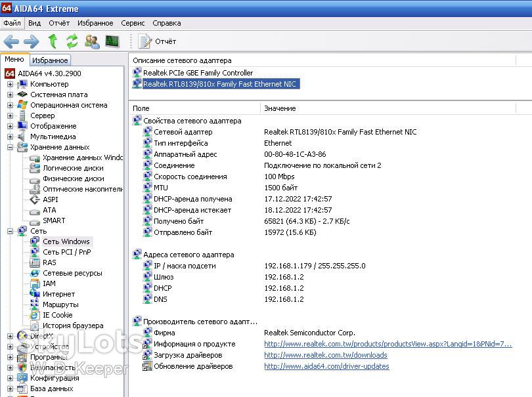This screenshot has width=532, height=397.
Task: Select the Аппаратный адрес row
Action: click(x=185, y=154)
